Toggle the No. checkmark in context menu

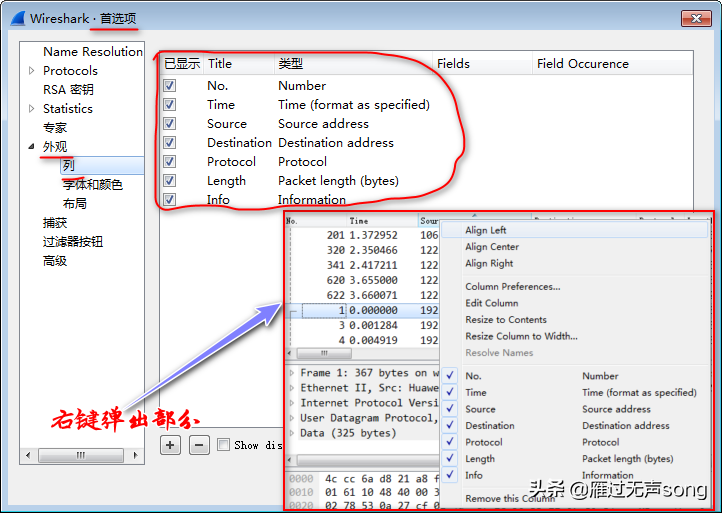(x=450, y=376)
